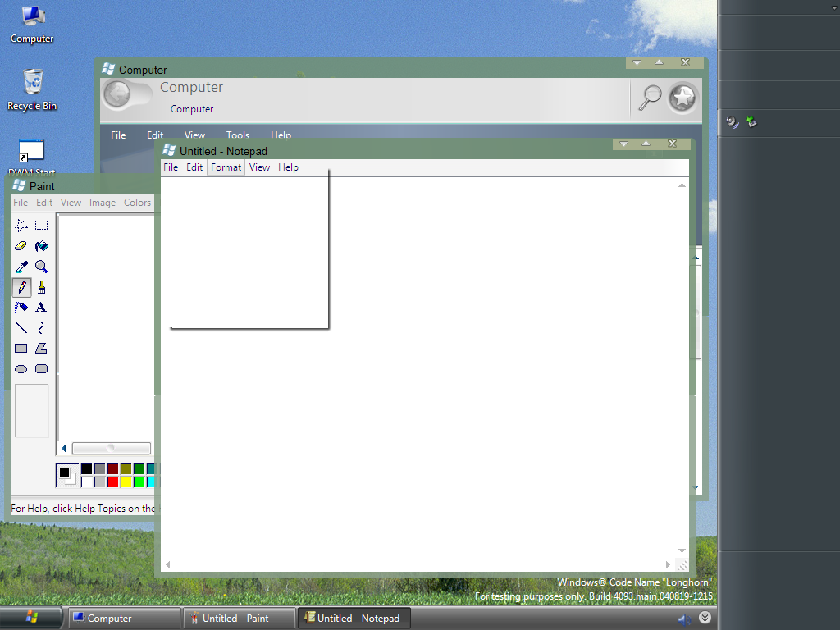Image resolution: width=840 pixels, height=630 pixels.
Task: Click the favorites star button in Computer window
Action: coord(682,98)
